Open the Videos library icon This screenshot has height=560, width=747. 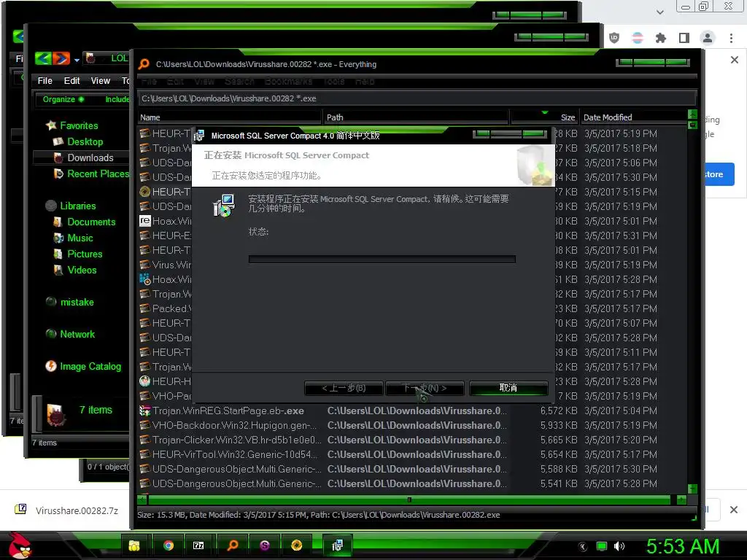58,270
